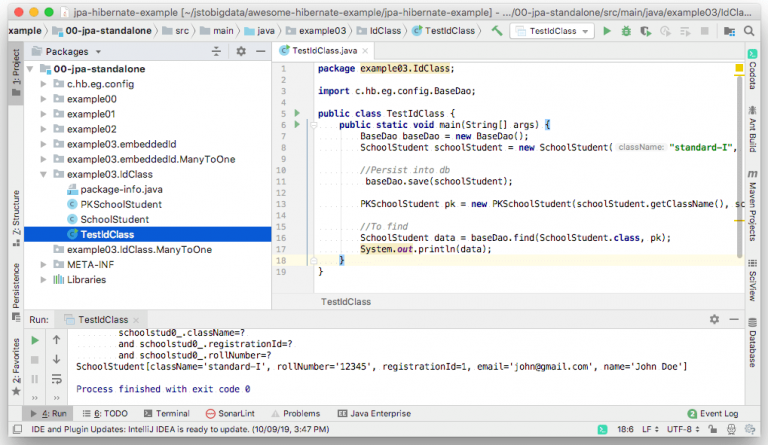Open Packages panel gear settings
This screenshot has width=768, height=445.
[x=240, y=51]
